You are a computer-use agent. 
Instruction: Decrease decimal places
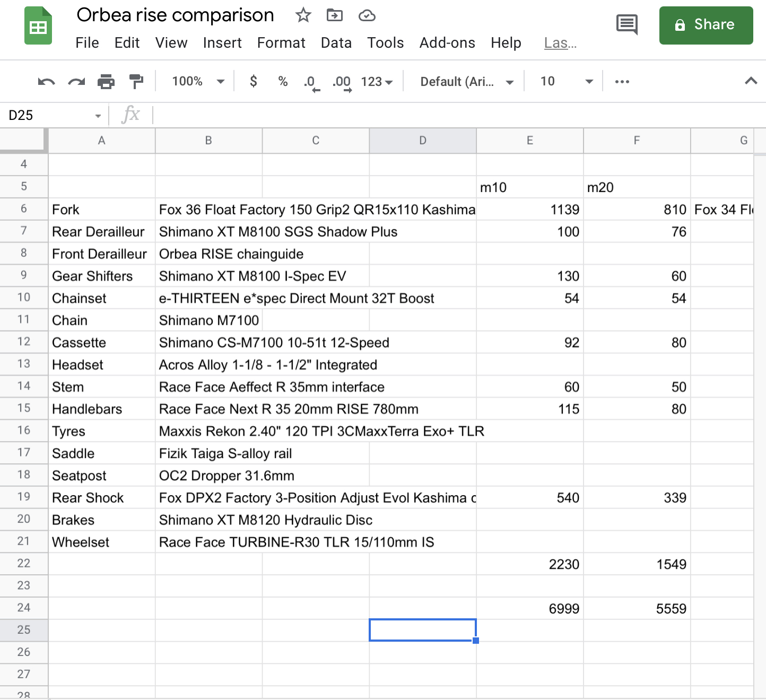point(311,82)
